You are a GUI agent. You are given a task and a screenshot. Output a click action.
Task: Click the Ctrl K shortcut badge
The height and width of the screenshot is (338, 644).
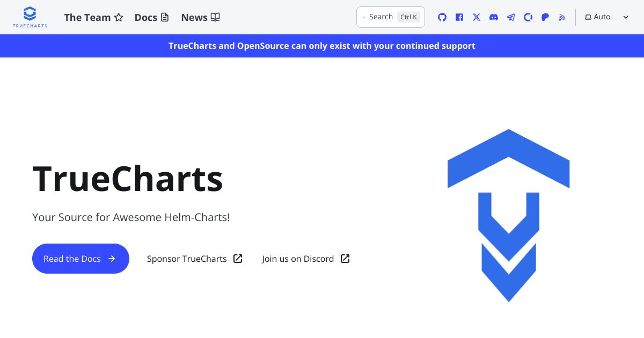coord(408,17)
